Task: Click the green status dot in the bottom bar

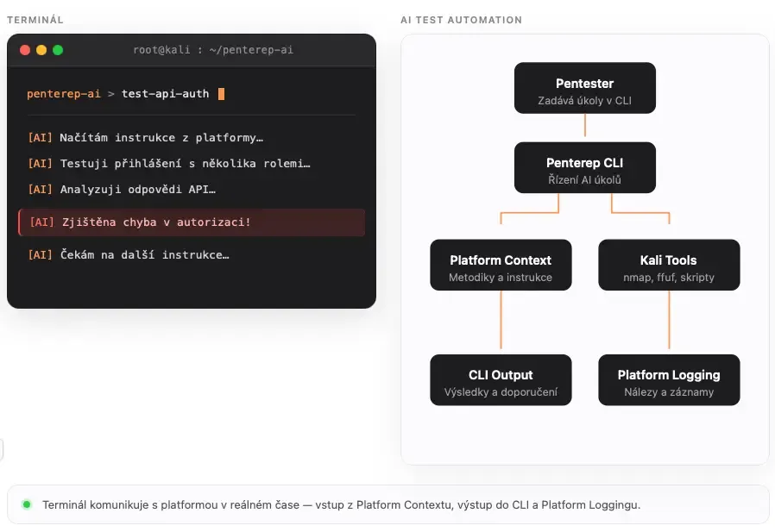Action: [x=25, y=504]
